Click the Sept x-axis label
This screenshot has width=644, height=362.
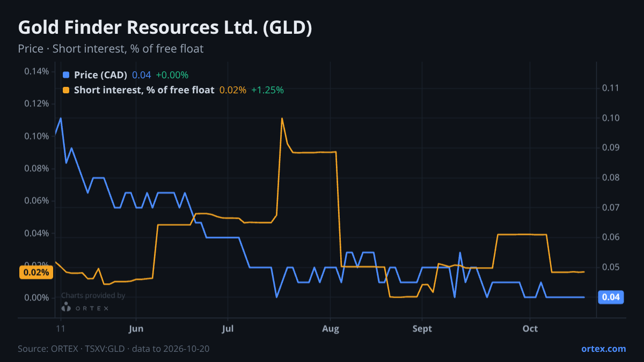point(422,329)
